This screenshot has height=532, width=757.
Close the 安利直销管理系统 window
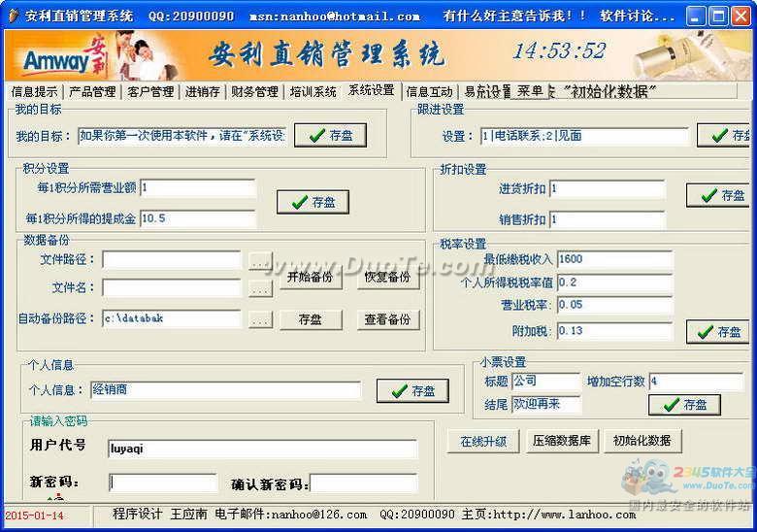click(x=741, y=17)
